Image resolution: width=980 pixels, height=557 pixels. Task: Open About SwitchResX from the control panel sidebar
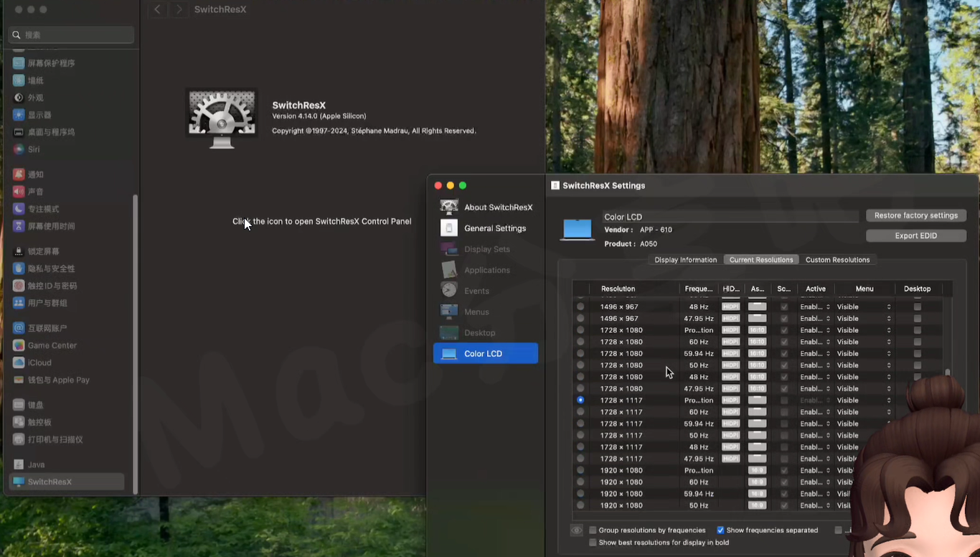click(498, 207)
